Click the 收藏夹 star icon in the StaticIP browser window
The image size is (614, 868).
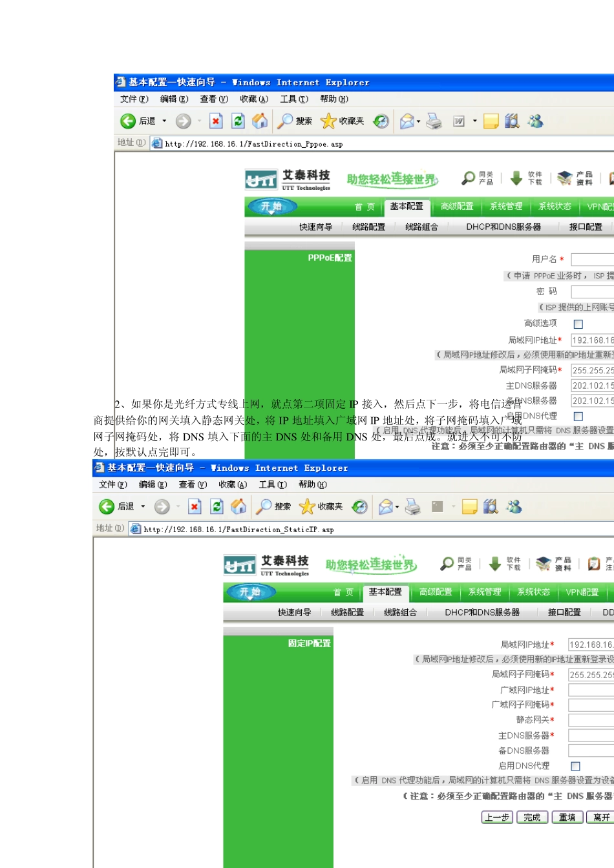click(307, 506)
